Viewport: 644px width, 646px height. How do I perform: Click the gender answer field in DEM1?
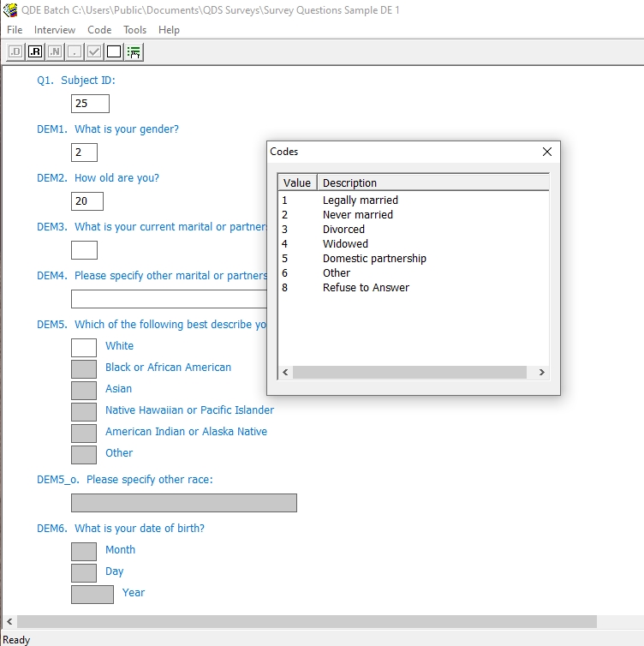pos(85,153)
